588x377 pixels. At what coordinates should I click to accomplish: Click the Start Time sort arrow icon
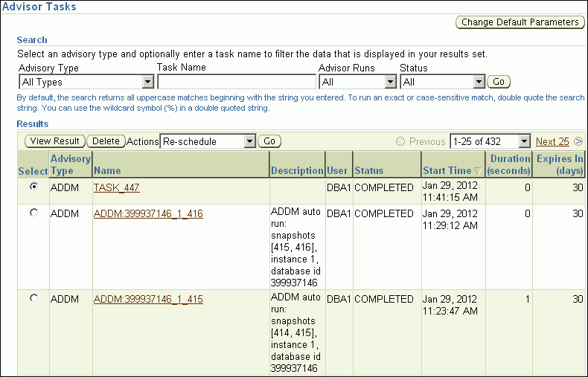coord(478,171)
